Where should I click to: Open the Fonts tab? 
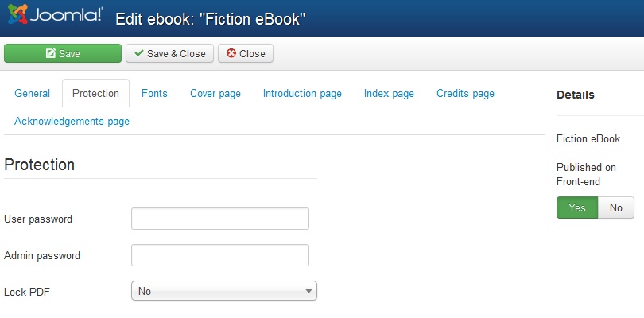click(154, 93)
